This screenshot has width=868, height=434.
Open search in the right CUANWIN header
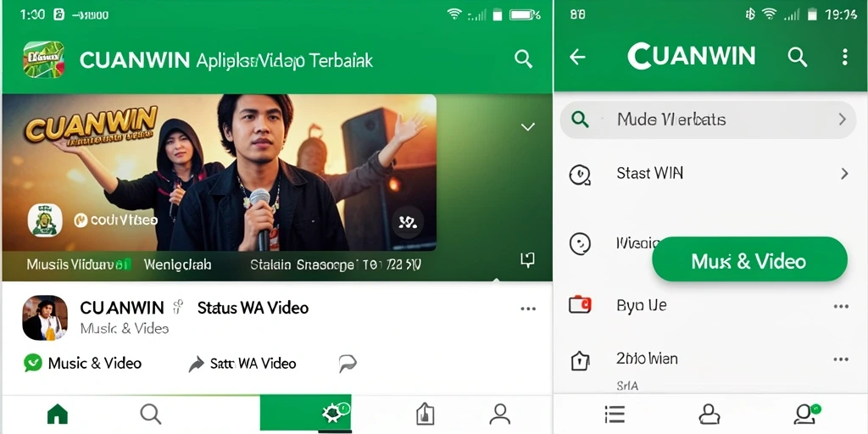[x=797, y=57]
